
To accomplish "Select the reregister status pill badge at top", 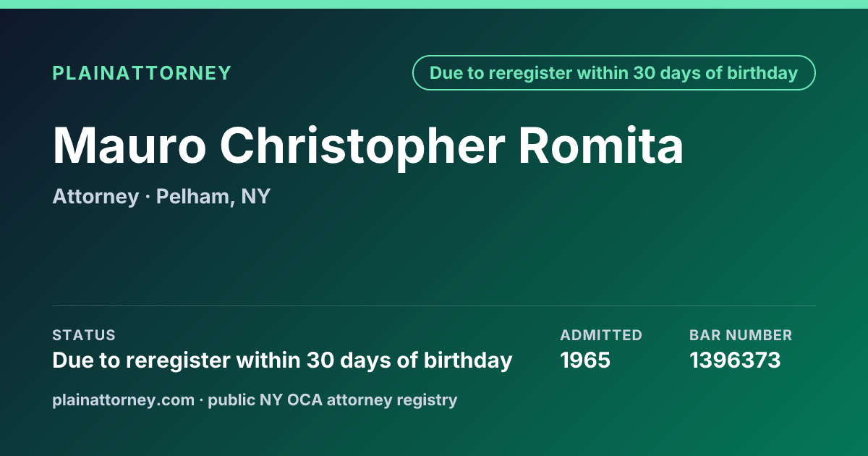I will [x=613, y=73].
